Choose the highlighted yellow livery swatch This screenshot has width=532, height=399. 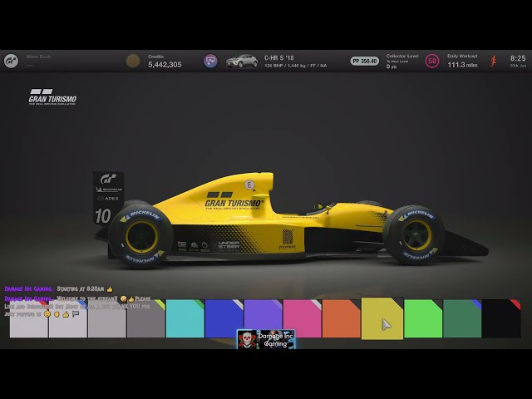click(x=382, y=318)
